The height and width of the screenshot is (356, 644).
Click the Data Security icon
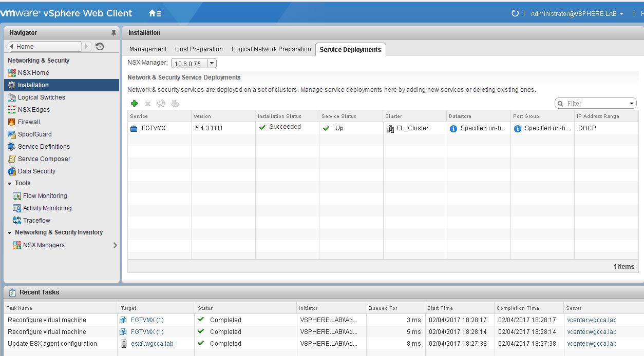tap(12, 171)
